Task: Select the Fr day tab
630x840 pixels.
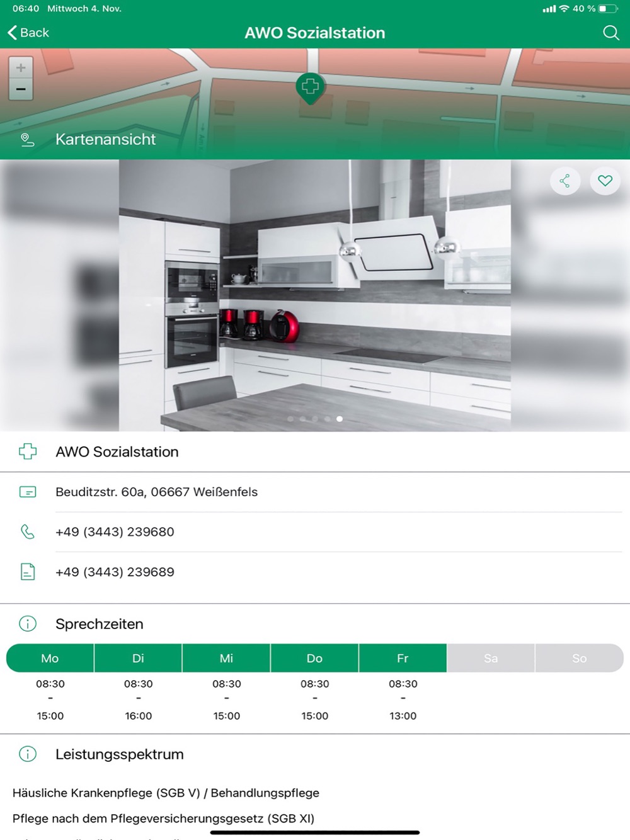Action: [403, 658]
